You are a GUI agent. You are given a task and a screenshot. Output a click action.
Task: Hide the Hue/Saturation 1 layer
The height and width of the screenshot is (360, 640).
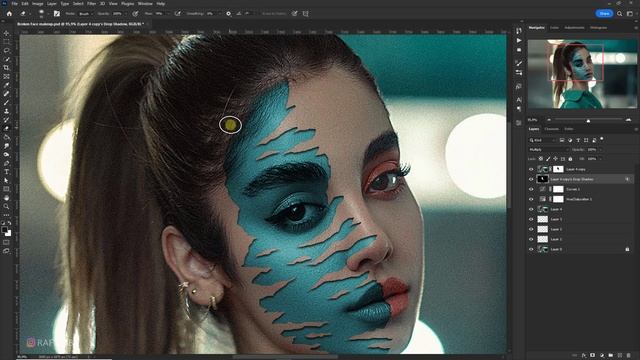531,199
